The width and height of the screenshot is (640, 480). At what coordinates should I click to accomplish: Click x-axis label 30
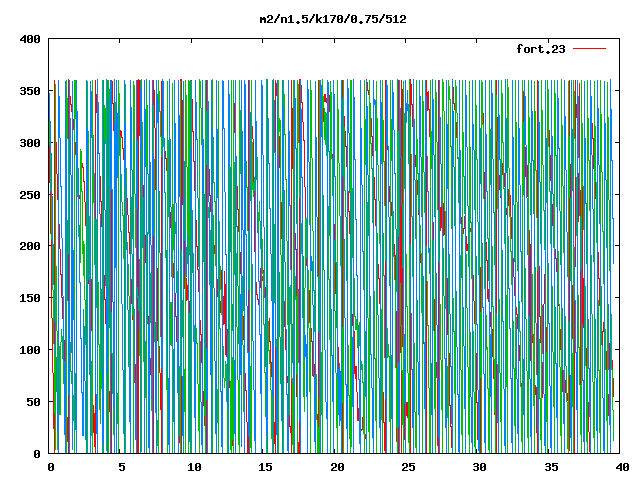coord(480,467)
